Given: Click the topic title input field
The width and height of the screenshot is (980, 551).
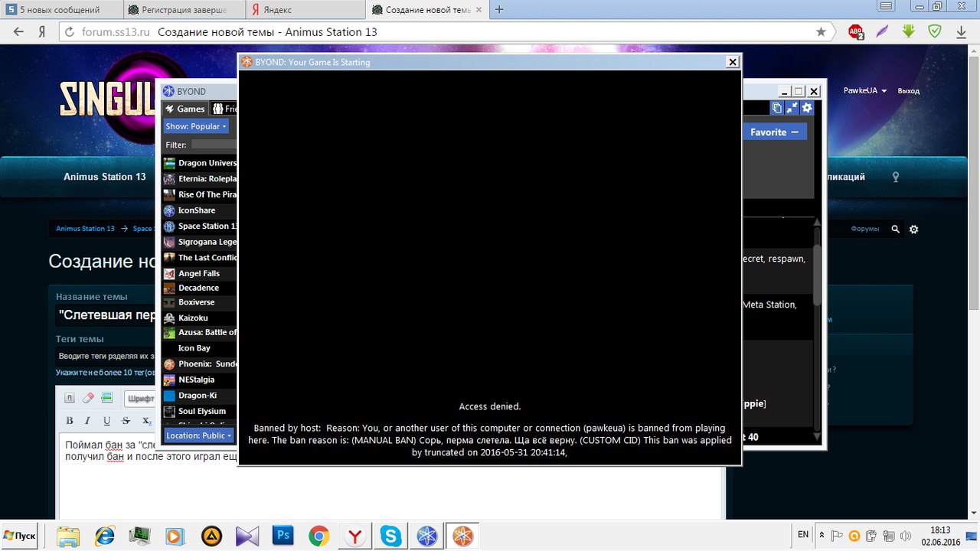Looking at the screenshot, I should 106,316.
